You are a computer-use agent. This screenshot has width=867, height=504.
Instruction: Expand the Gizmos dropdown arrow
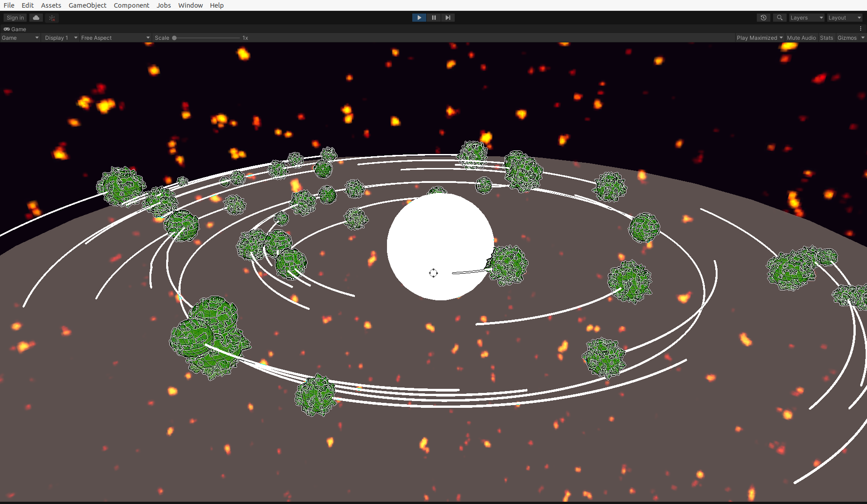tap(862, 38)
